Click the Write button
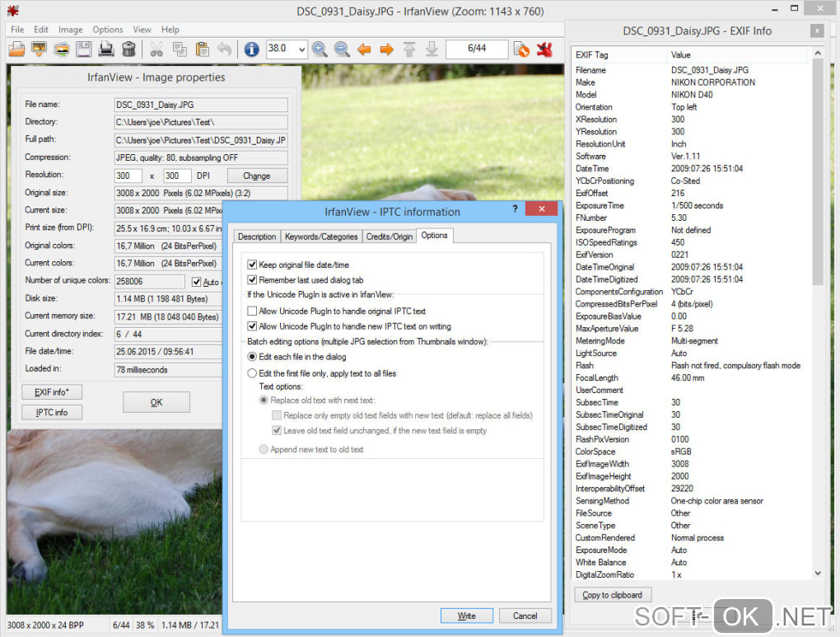Viewport: 840px width, 637px height. pos(466,616)
